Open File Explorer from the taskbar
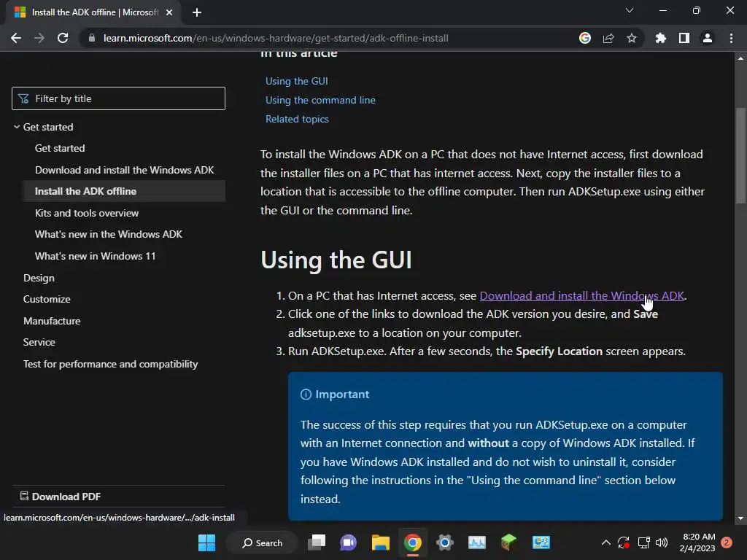 pyautogui.click(x=381, y=542)
